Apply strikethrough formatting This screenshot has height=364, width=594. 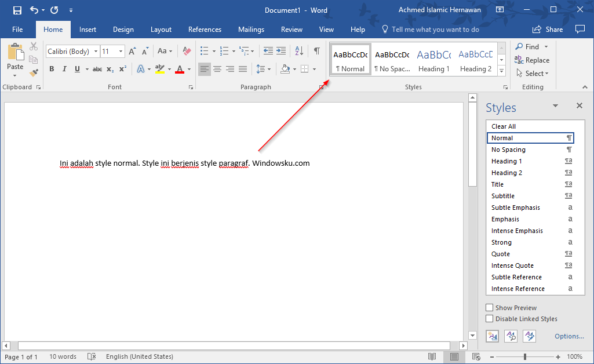(97, 69)
